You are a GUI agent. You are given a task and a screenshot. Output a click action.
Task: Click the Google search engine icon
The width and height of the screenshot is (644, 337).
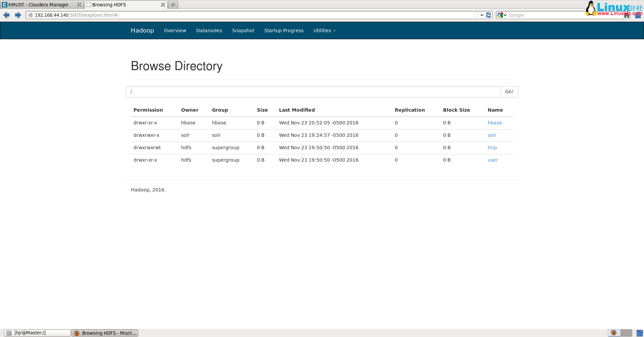click(500, 15)
